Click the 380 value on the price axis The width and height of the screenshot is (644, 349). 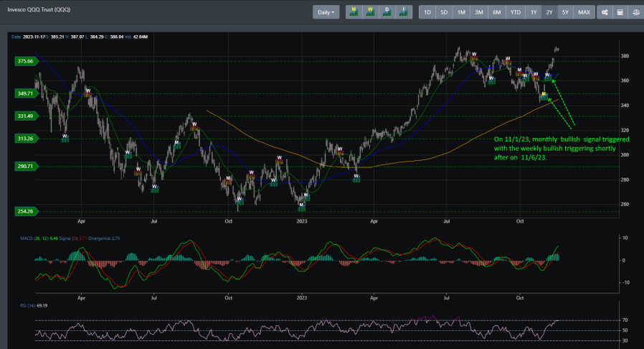(625, 56)
